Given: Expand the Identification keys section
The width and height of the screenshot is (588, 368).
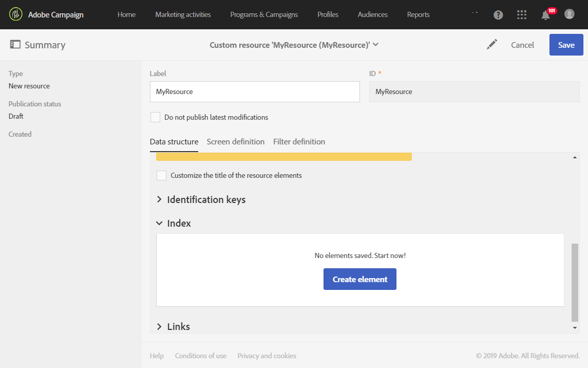Looking at the screenshot, I should click(159, 199).
